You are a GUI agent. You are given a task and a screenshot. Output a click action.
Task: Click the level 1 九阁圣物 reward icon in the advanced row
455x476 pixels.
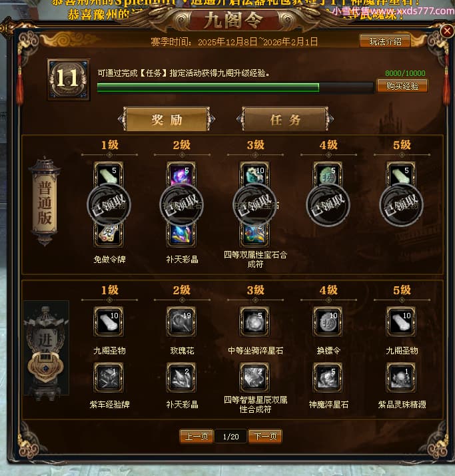(109, 321)
